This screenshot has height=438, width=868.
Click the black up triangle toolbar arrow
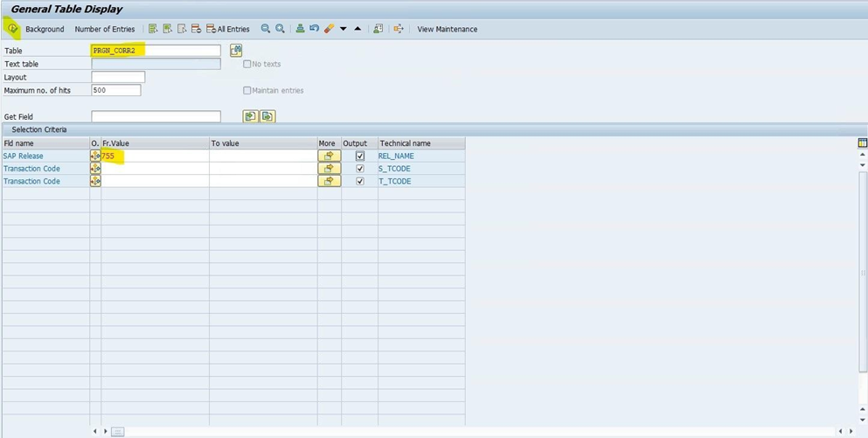click(x=358, y=29)
